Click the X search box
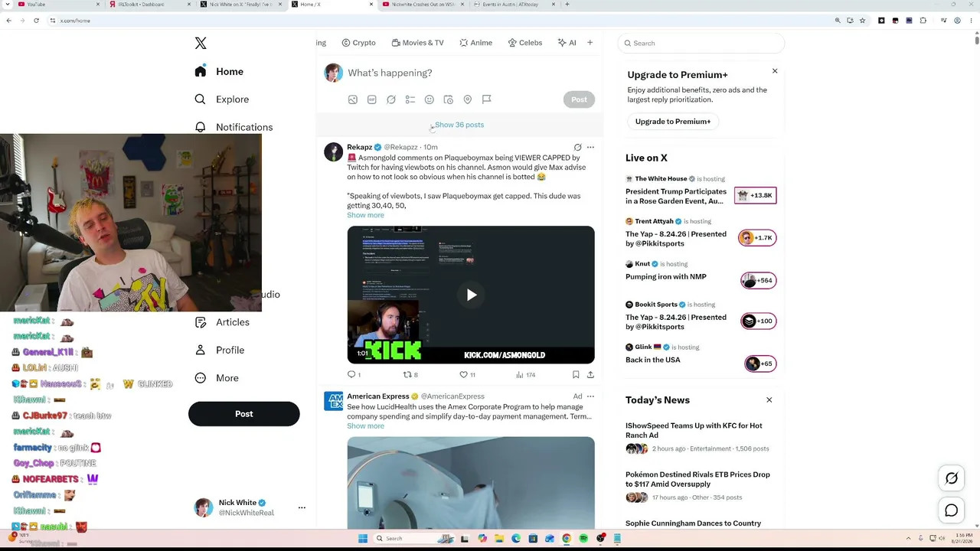Image resolution: width=980 pixels, height=551 pixels. click(x=701, y=43)
